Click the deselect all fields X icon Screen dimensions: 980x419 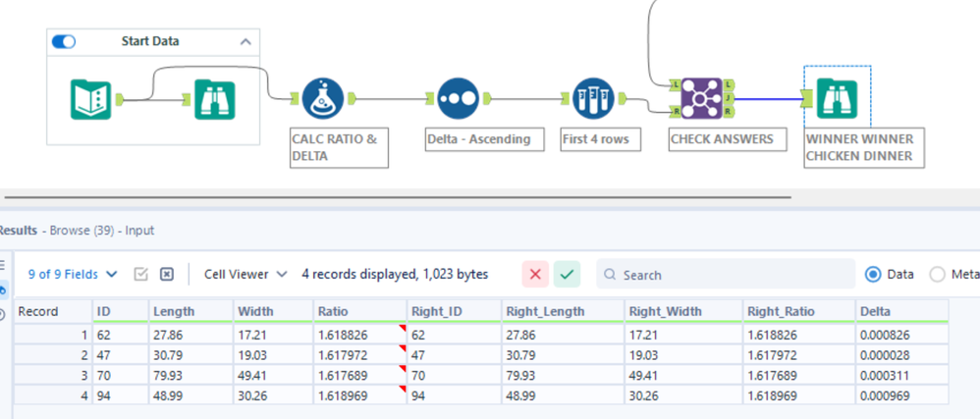click(x=167, y=275)
